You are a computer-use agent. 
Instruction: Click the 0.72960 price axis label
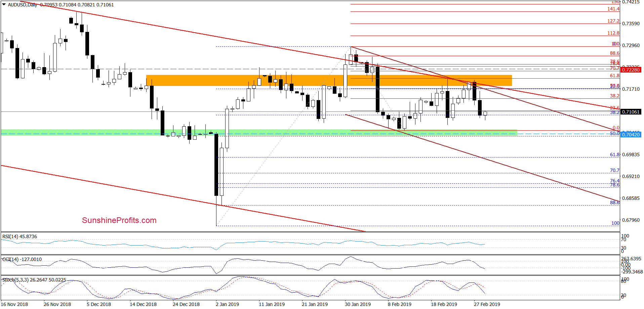[631, 45]
